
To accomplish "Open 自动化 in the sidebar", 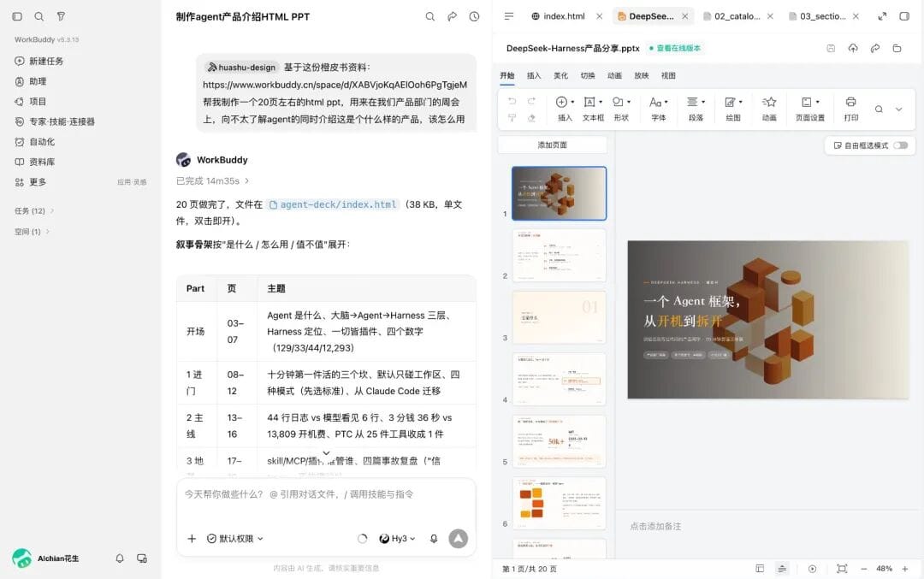I will coord(34,142).
